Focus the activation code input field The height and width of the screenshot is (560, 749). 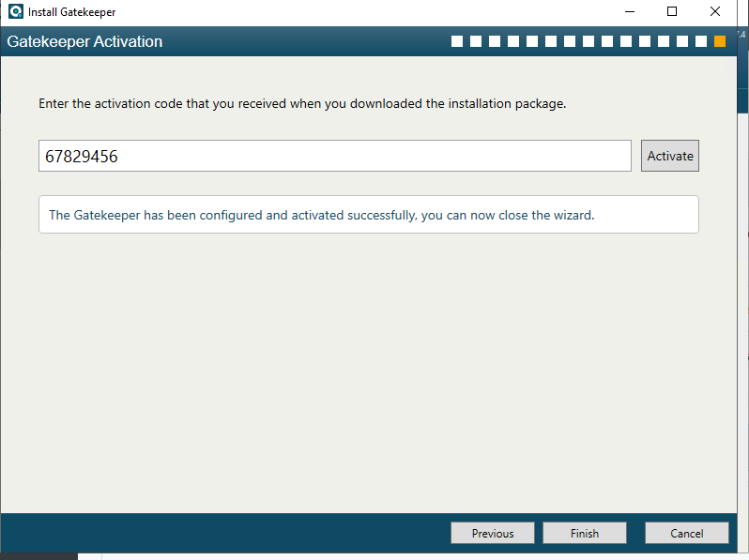point(335,156)
